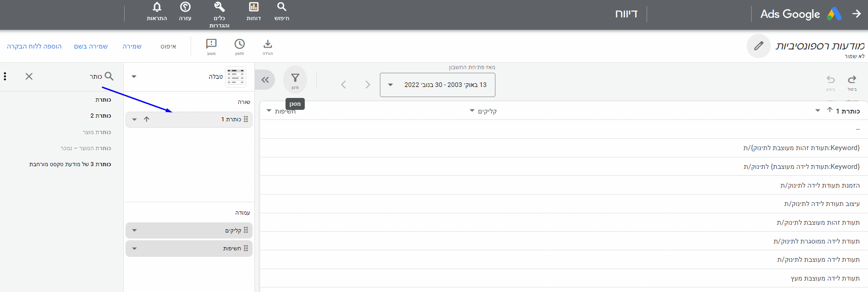This screenshot has width=868, height=292.
Task: Select the כותרת מוצר field in the list
Action: coord(97,132)
